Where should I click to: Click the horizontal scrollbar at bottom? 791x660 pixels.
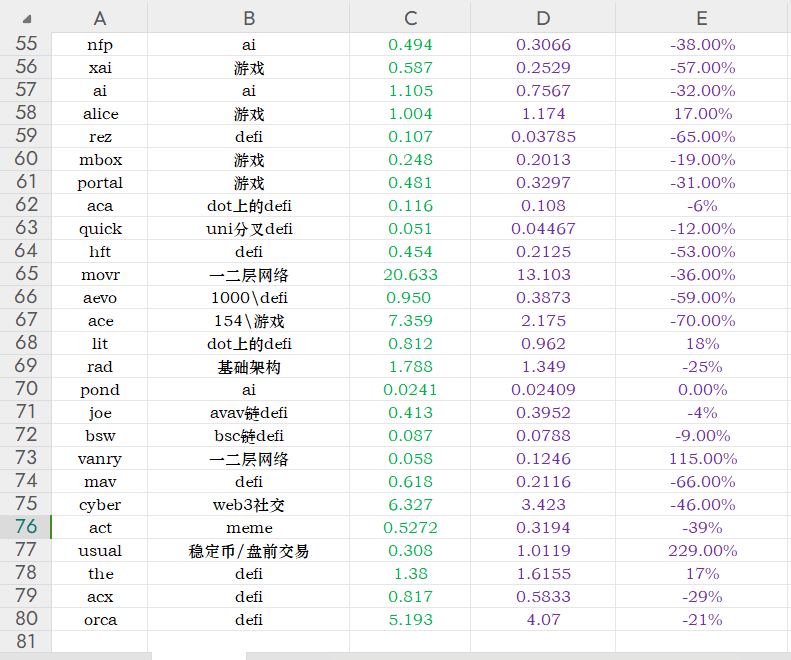pos(518,656)
